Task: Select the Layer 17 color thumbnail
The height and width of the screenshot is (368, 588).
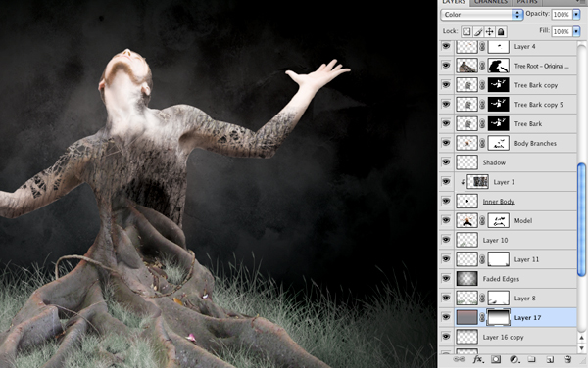Action: point(466,317)
